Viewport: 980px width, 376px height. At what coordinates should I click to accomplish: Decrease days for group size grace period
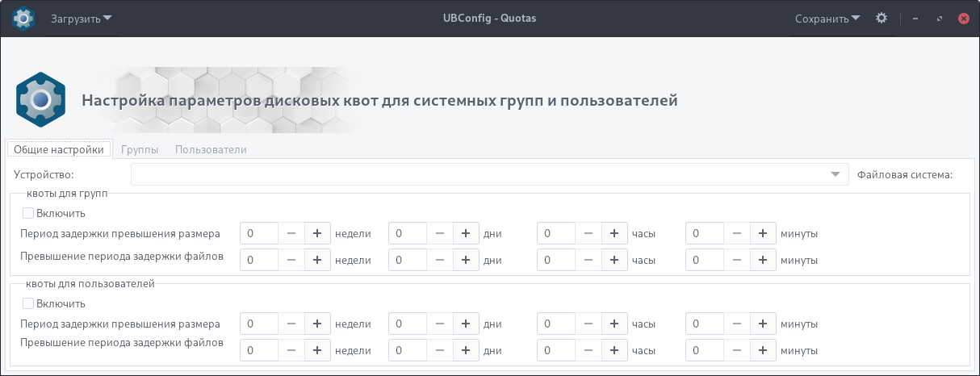coord(440,233)
